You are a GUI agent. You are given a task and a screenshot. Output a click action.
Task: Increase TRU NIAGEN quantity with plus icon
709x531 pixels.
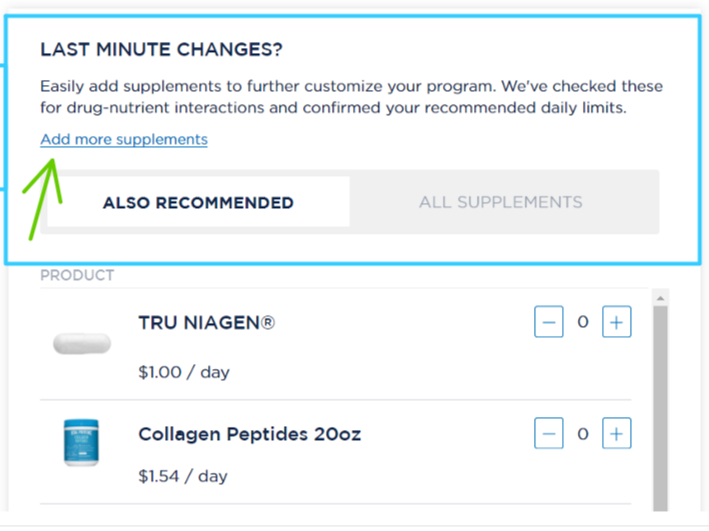pyautogui.click(x=616, y=322)
